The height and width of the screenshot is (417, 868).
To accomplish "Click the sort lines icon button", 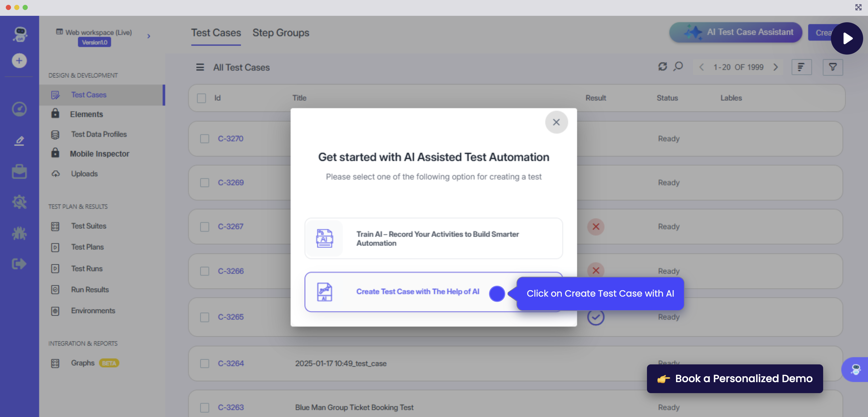I will tap(801, 67).
